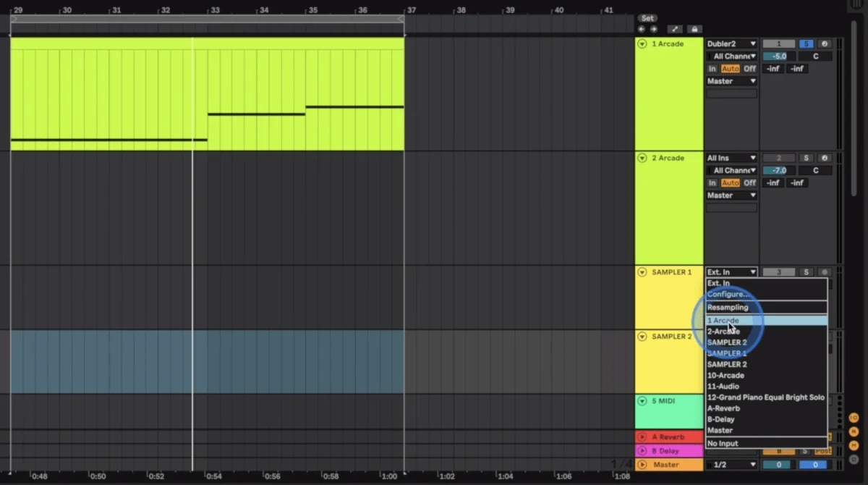Open 2 Arcade's All Channels dropdown
Image resolution: width=868 pixels, height=485 pixels.
[x=732, y=171]
